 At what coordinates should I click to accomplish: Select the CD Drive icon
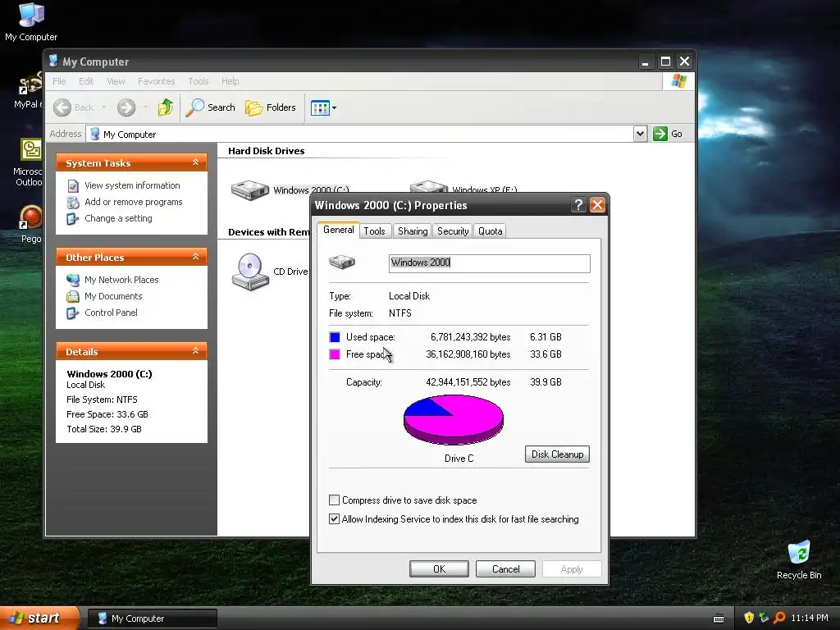(250, 272)
